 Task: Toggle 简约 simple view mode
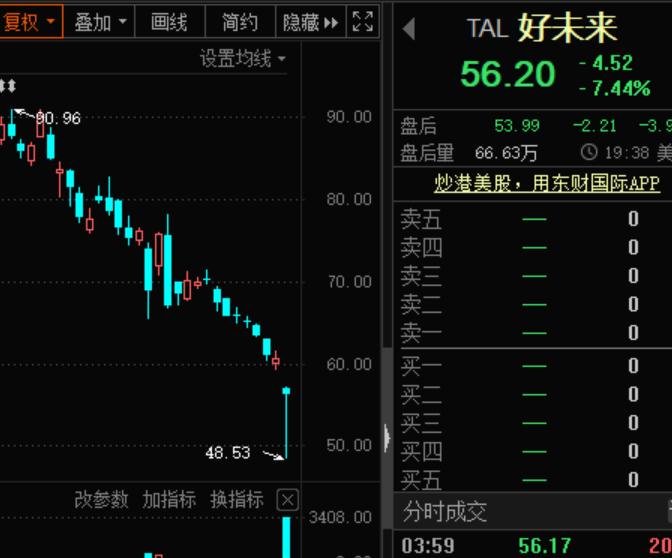(x=239, y=21)
